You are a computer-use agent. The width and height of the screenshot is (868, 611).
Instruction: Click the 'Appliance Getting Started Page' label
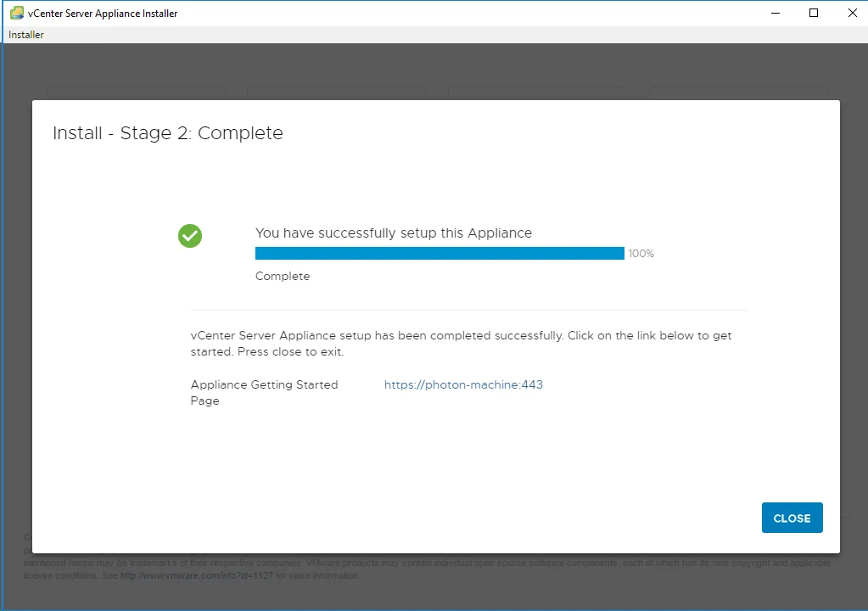point(264,392)
